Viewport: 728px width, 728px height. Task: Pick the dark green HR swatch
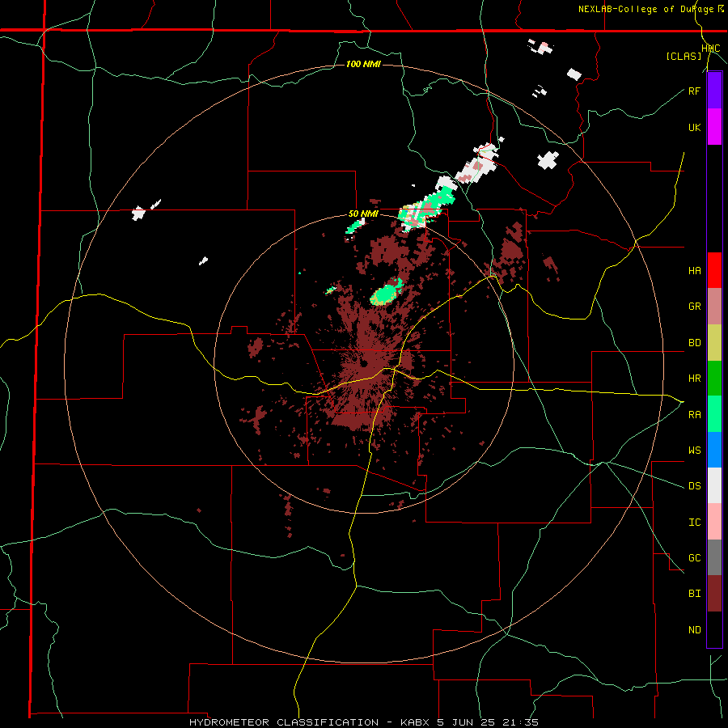[x=714, y=379]
